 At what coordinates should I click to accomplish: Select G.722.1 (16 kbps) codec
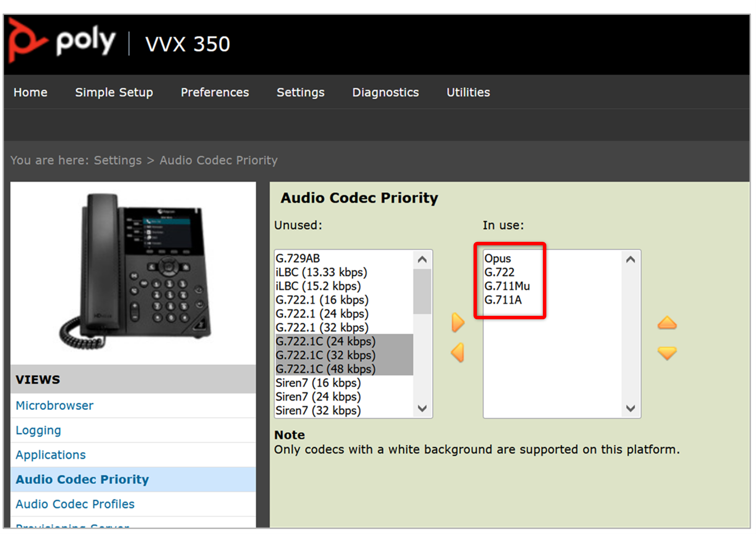[x=344, y=300]
